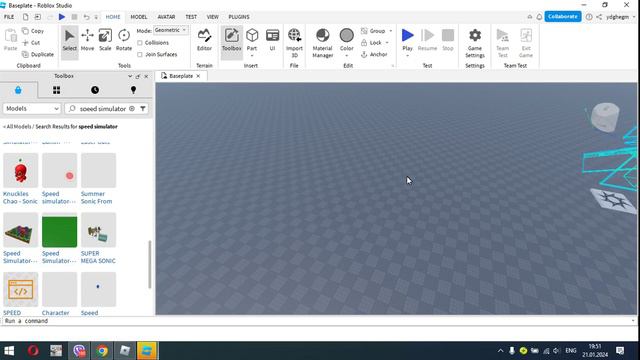Open the Toolbox panel options chevron
The width and height of the screenshot is (640, 360).
click(130, 76)
